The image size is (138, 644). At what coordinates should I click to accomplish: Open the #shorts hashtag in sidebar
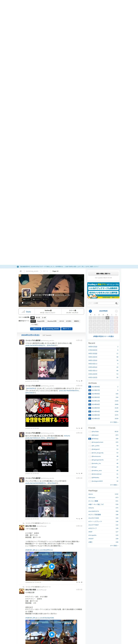pos(91,508)
